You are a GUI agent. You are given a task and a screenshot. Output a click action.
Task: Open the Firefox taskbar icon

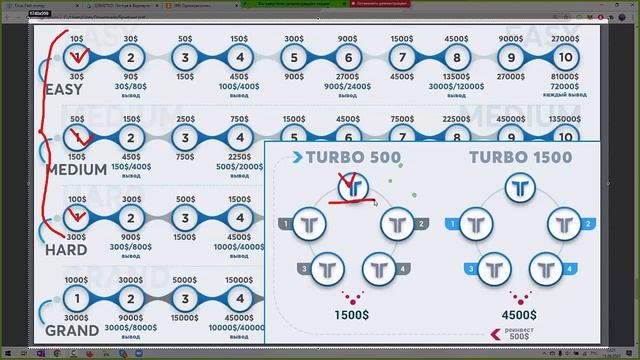(x=89, y=353)
